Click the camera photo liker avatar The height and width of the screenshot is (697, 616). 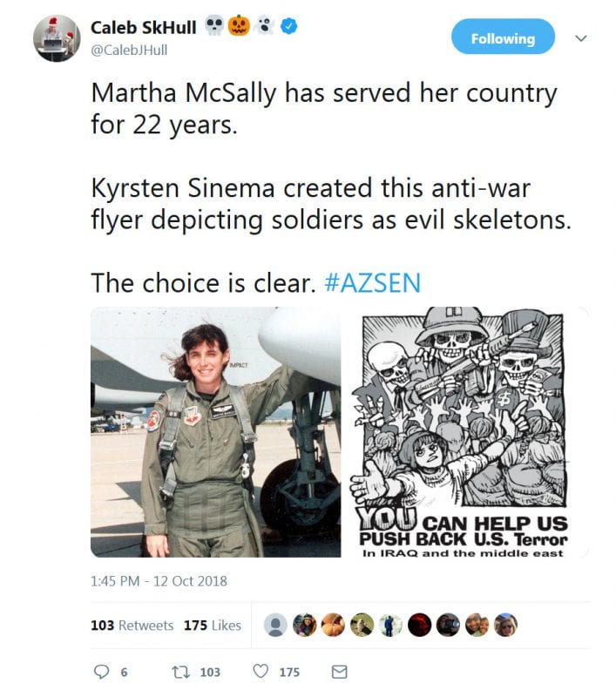[448, 625]
